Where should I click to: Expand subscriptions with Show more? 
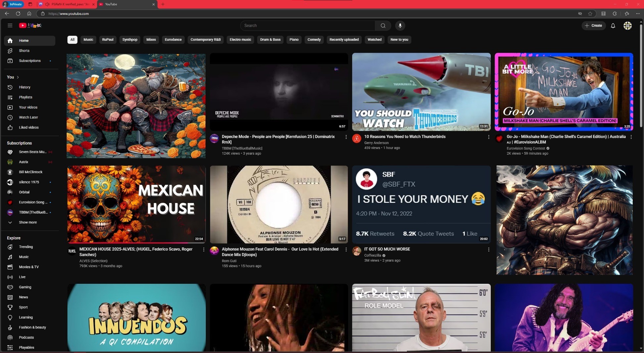[29, 222]
